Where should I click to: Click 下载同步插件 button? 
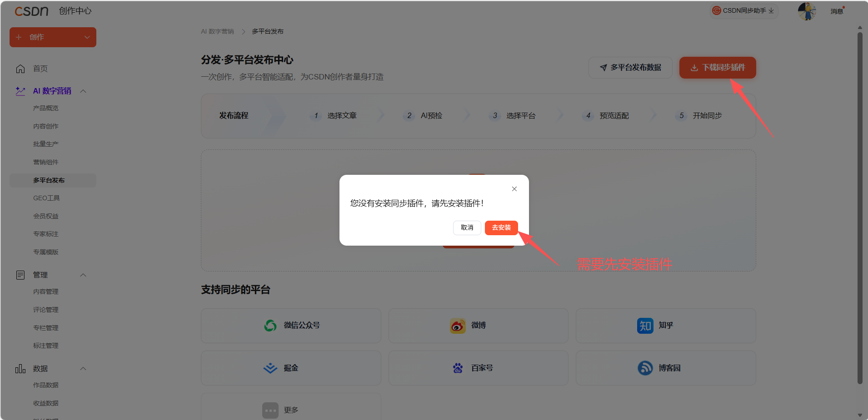point(718,68)
